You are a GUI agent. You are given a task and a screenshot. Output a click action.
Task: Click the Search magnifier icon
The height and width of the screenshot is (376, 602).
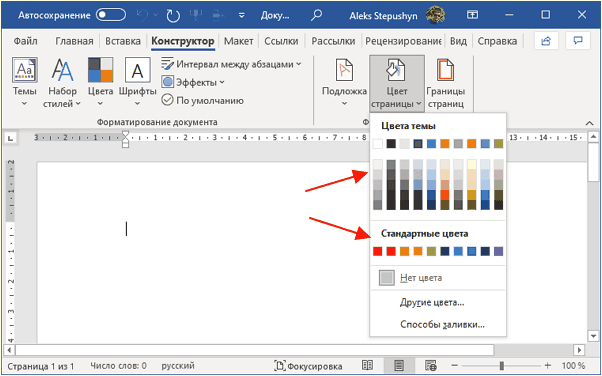[x=316, y=15]
